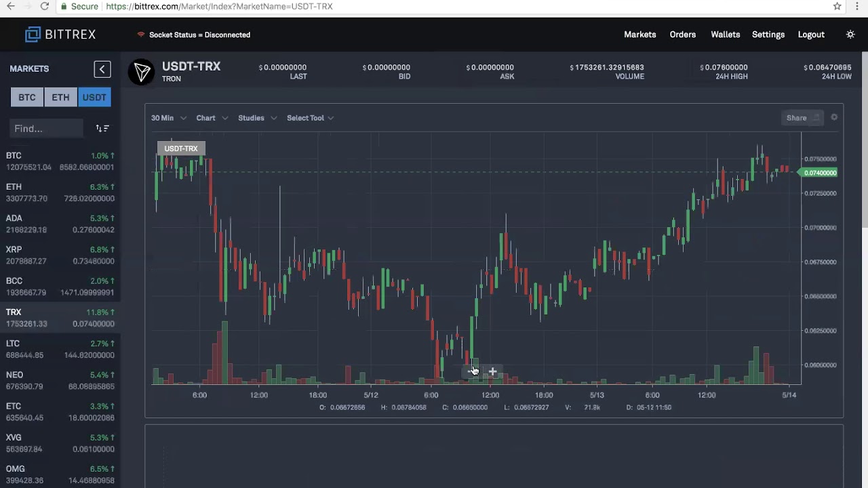This screenshot has width=868, height=488.
Task: Reload the page in the browser
Action: [x=44, y=6]
